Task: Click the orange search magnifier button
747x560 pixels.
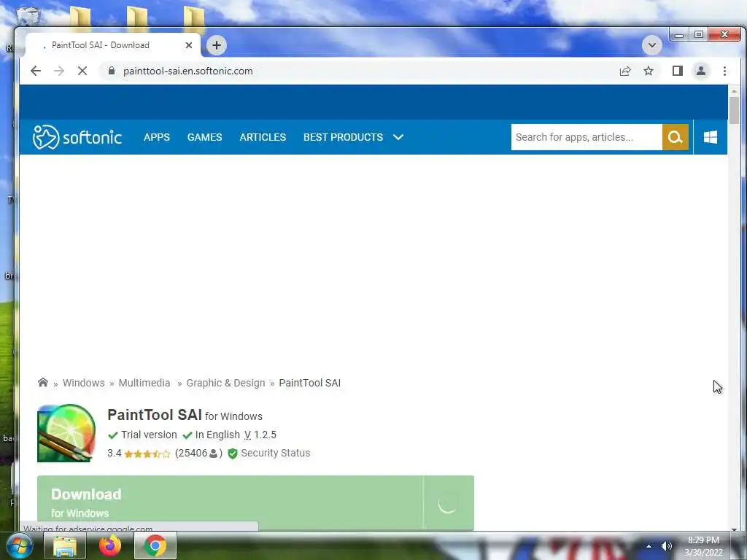Action: pyautogui.click(x=675, y=137)
